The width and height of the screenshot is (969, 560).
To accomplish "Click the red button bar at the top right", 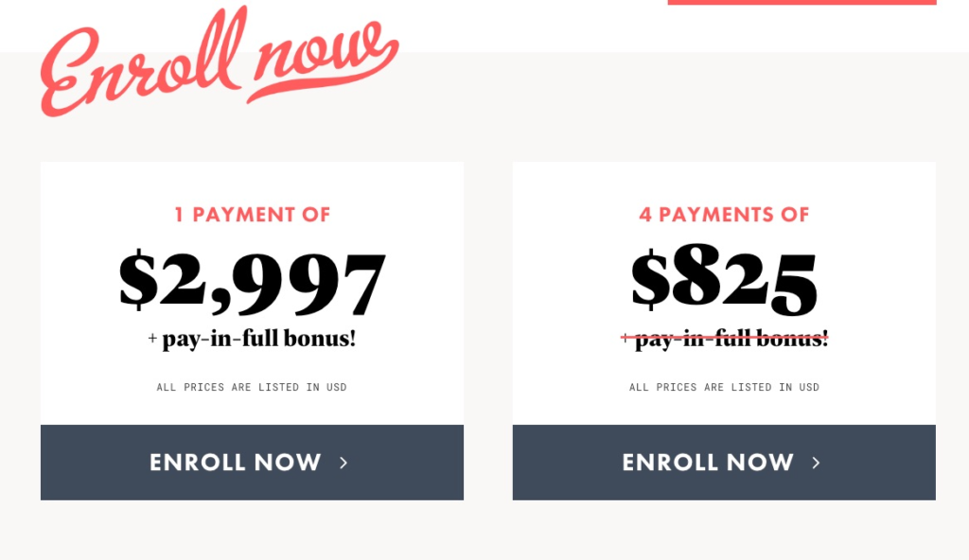I will (802, 3).
